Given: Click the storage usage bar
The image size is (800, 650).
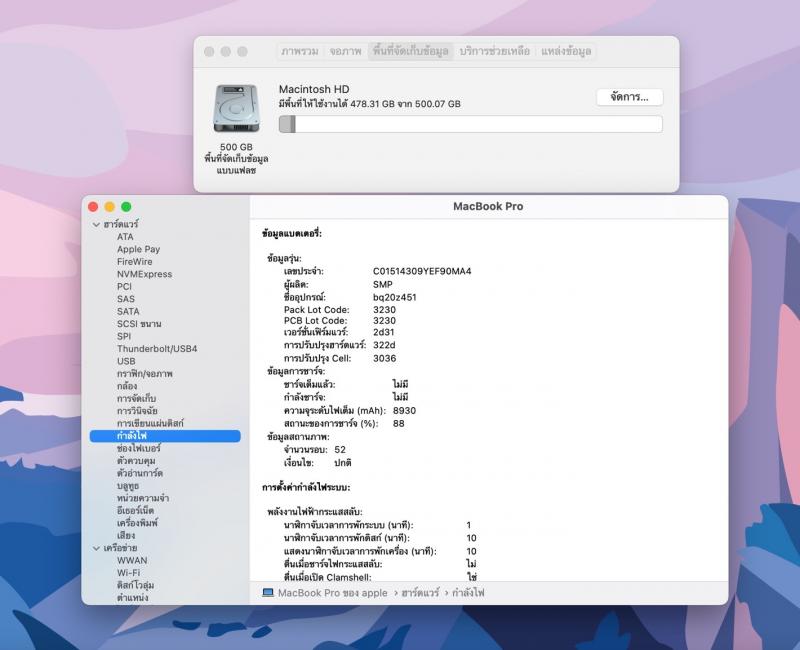Looking at the screenshot, I should (x=470, y=124).
